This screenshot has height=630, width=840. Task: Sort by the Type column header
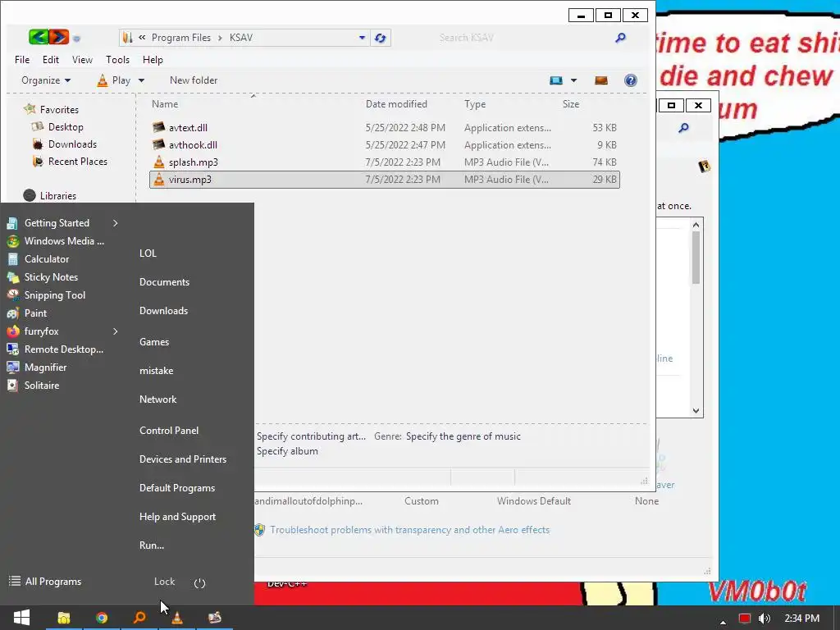pos(475,104)
